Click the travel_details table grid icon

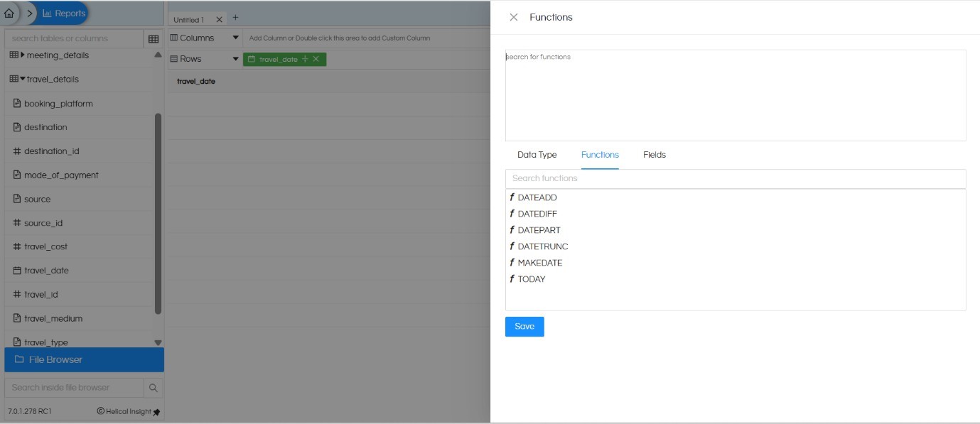(14, 80)
